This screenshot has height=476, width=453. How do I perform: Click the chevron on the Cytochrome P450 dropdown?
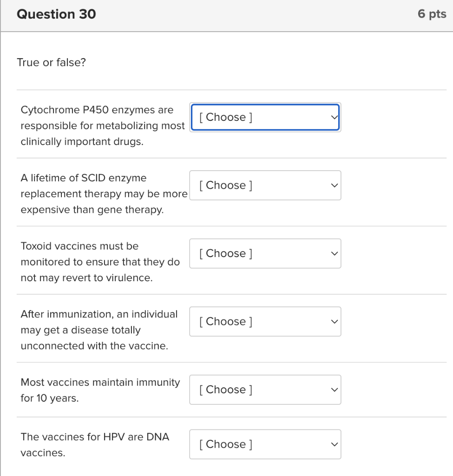click(334, 117)
